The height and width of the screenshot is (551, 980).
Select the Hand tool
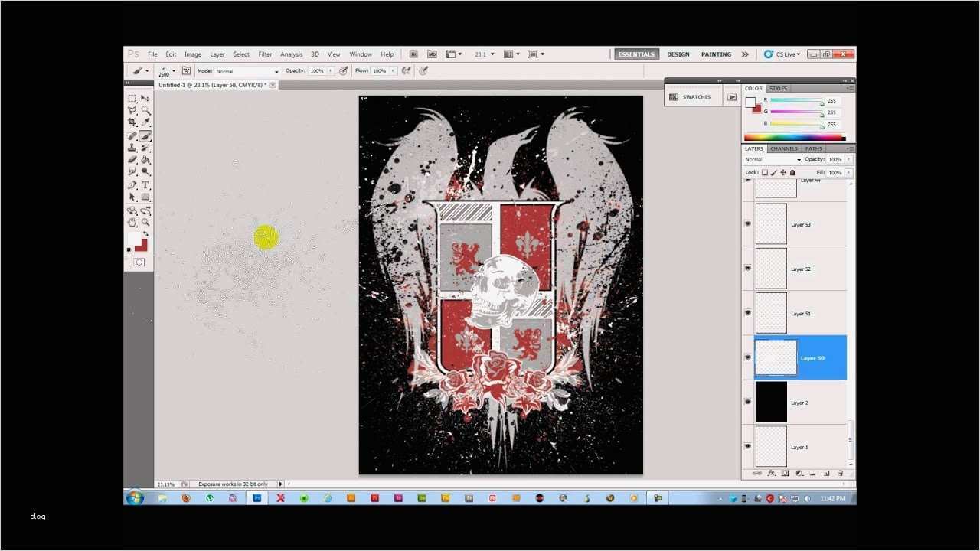pos(132,223)
